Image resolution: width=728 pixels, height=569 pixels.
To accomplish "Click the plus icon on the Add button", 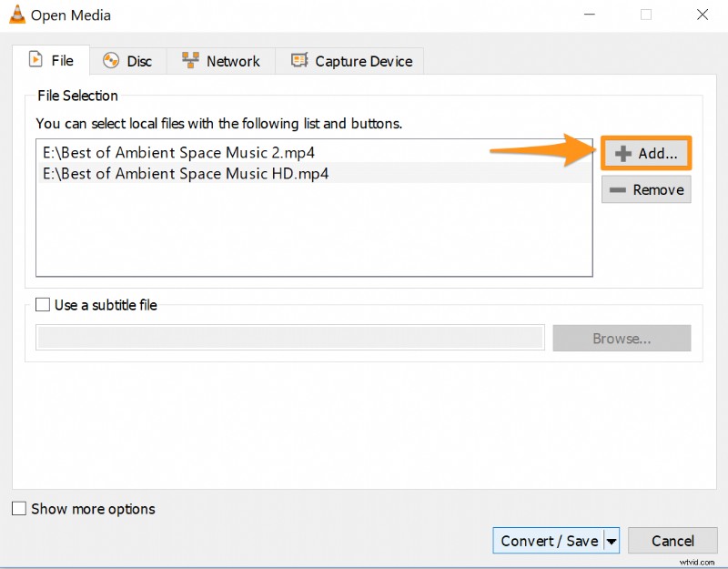I will pos(622,153).
